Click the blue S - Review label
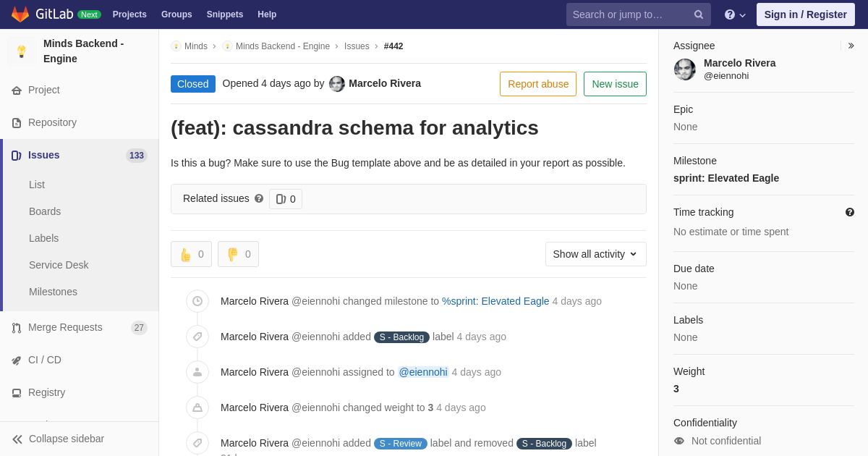868x456 pixels. click(401, 444)
